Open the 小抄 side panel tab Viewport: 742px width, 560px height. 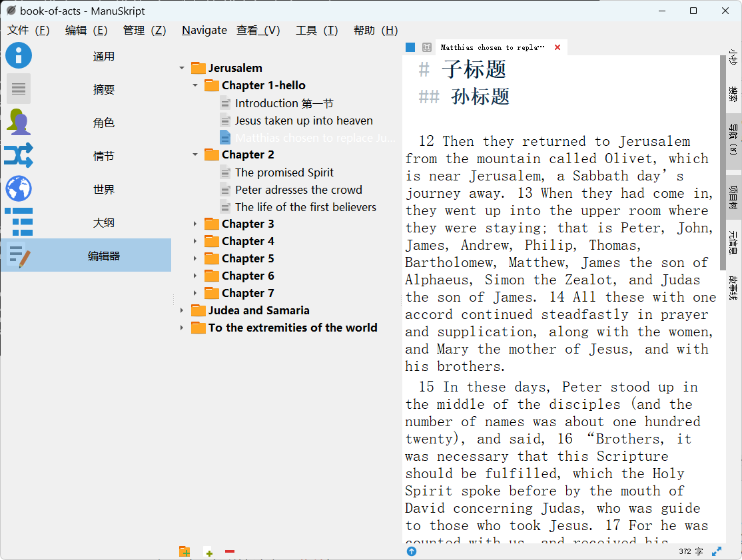[x=733, y=57]
